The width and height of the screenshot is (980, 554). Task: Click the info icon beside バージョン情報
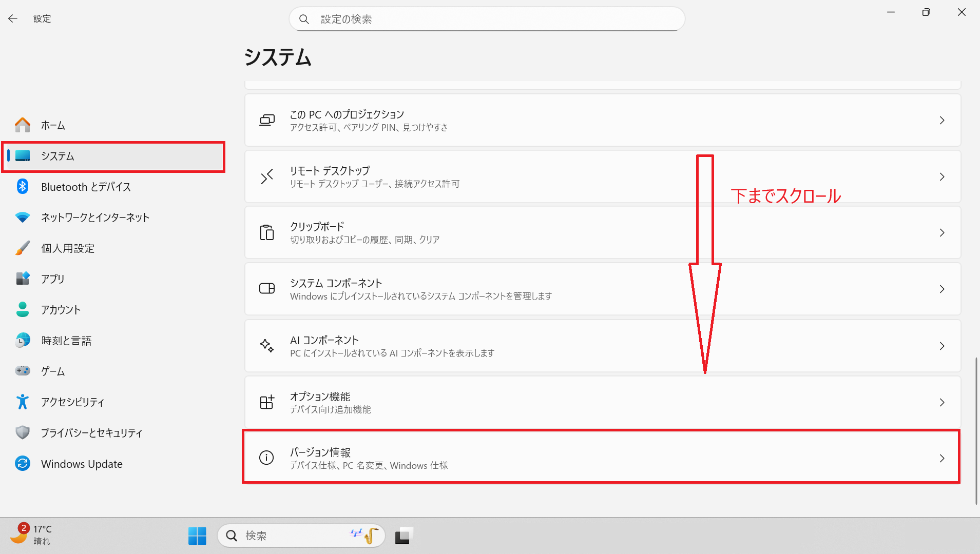coord(266,458)
